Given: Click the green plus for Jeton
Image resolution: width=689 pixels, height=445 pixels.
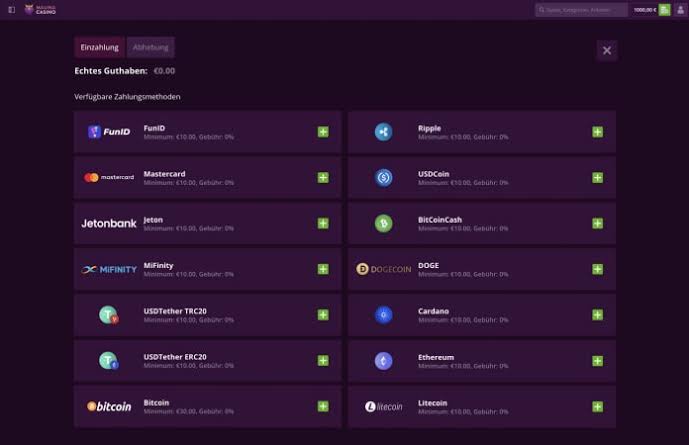Looking at the screenshot, I should [323, 223].
